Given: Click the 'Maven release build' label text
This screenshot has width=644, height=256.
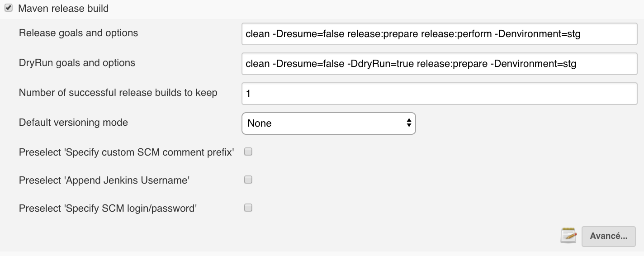Looking at the screenshot, I should coord(63,8).
